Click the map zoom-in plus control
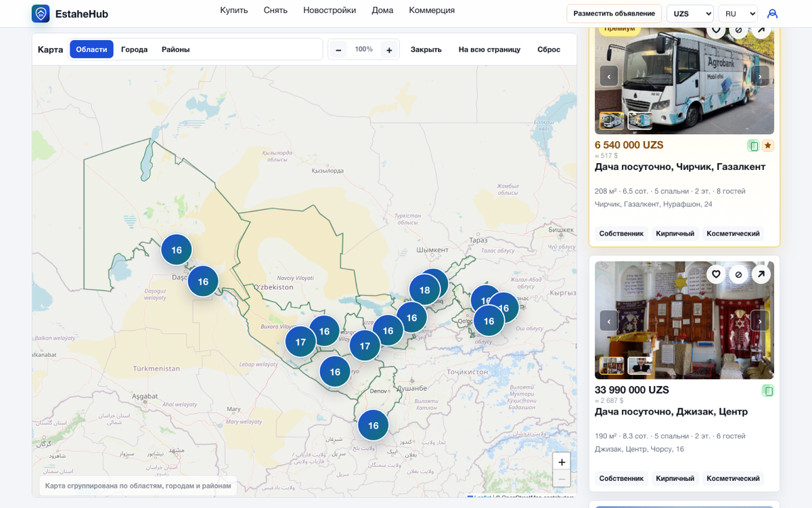This screenshot has height=508, width=812. click(562, 461)
